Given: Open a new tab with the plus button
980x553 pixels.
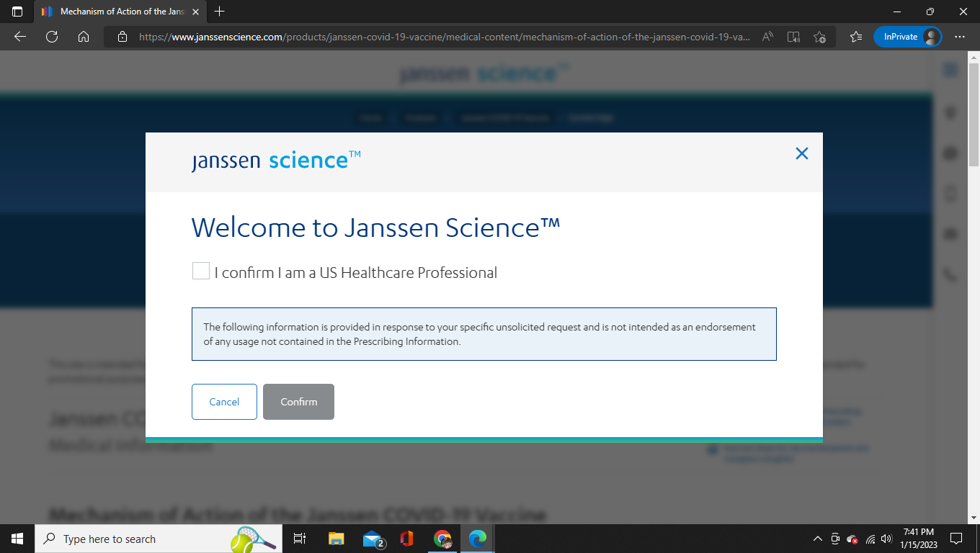Looking at the screenshot, I should [x=220, y=12].
